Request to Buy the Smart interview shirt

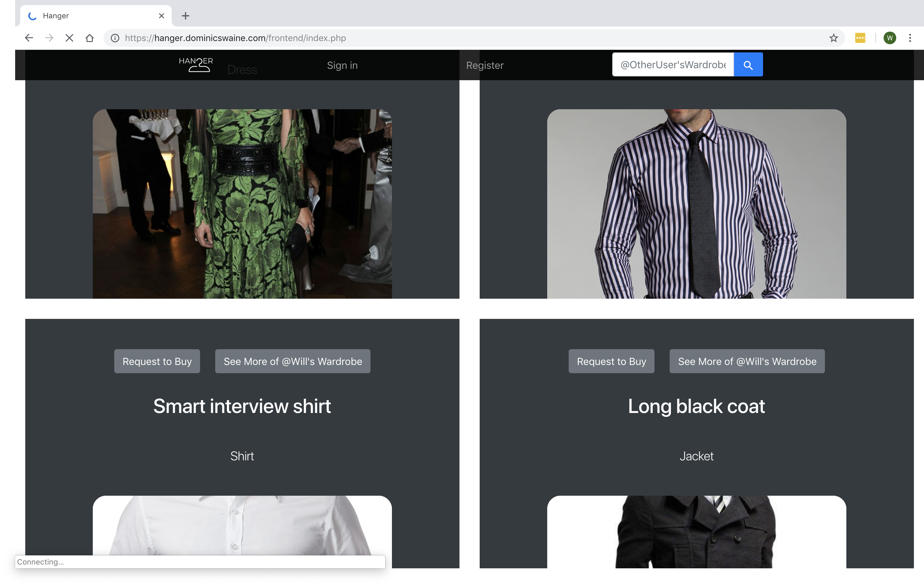tap(157, 361)
